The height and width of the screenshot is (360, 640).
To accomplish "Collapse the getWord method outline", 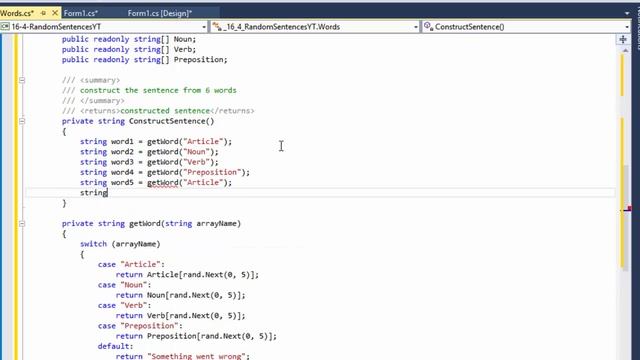I will pos(22,224).
